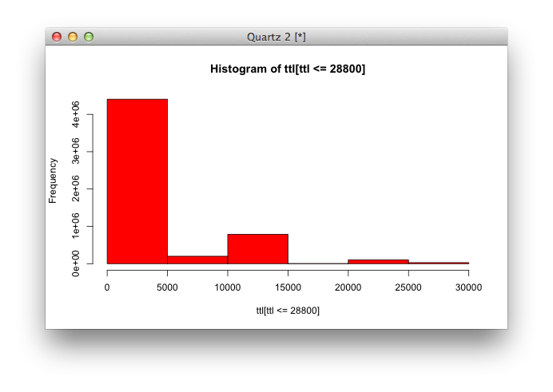Click the green zoom window button
553x392 pixels.
click(89, 37)
